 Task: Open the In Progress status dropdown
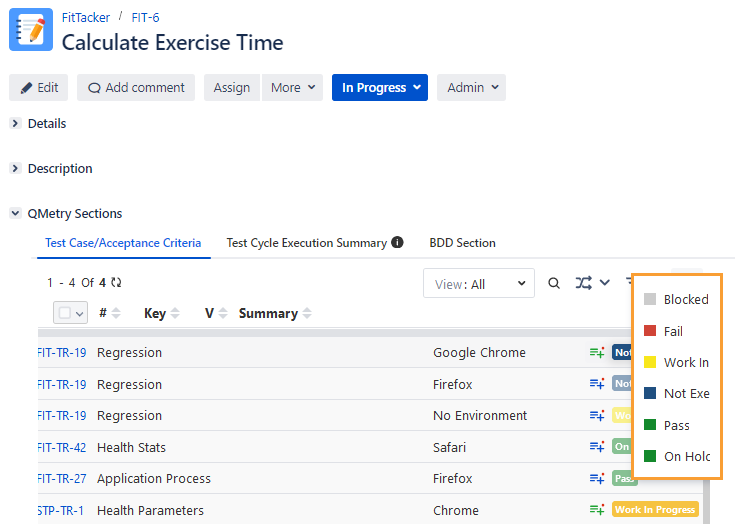pos(380,87)
